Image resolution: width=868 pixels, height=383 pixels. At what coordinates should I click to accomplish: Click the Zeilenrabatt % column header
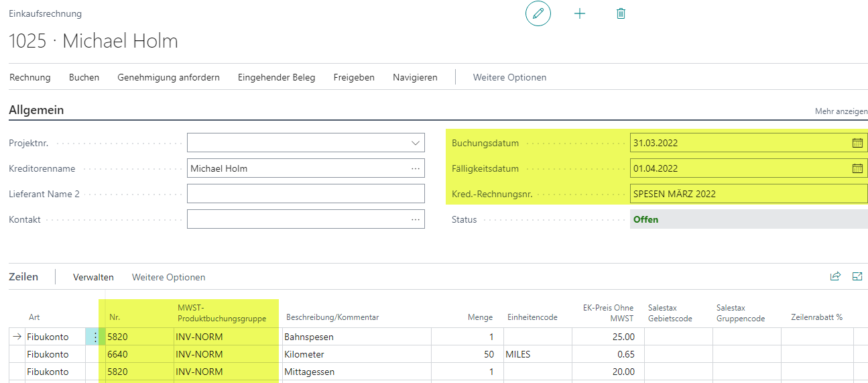[x=816, y=317]
